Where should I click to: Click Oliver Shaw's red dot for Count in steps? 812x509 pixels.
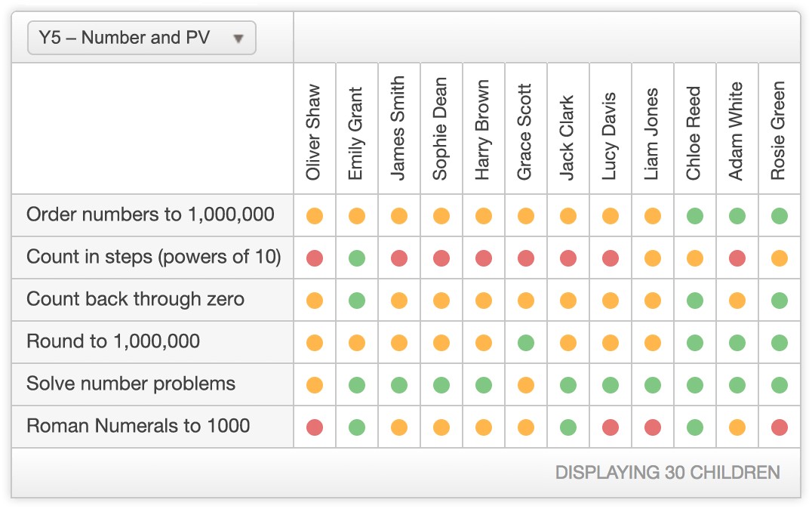tap(315, 258)
